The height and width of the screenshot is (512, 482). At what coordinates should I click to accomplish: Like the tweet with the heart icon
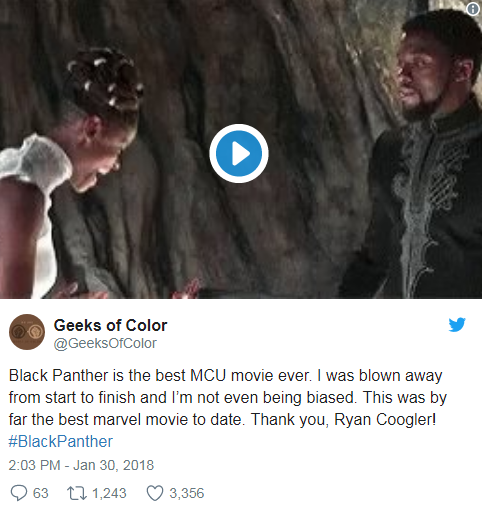(155, 493)
